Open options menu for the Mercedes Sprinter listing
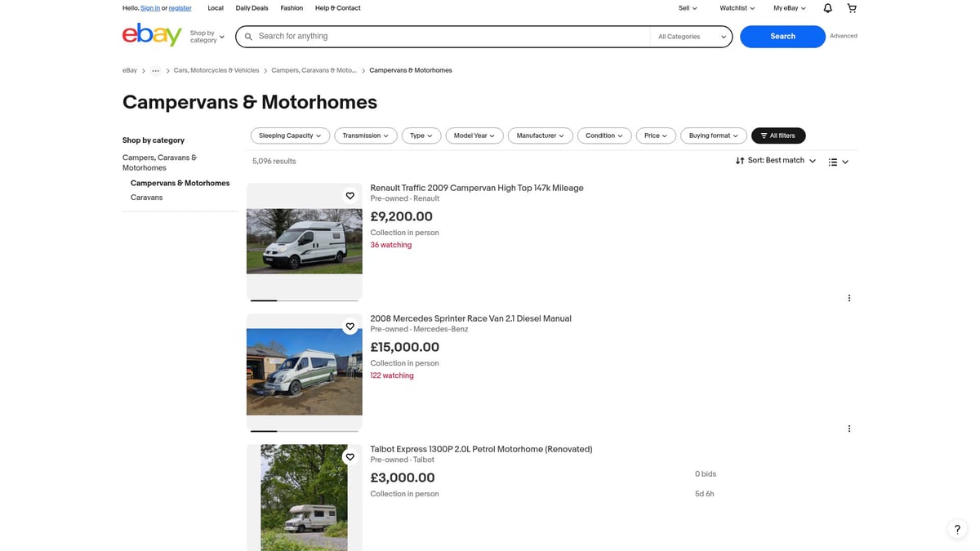Viewport: 980px width, 551px height. point(849,428)
